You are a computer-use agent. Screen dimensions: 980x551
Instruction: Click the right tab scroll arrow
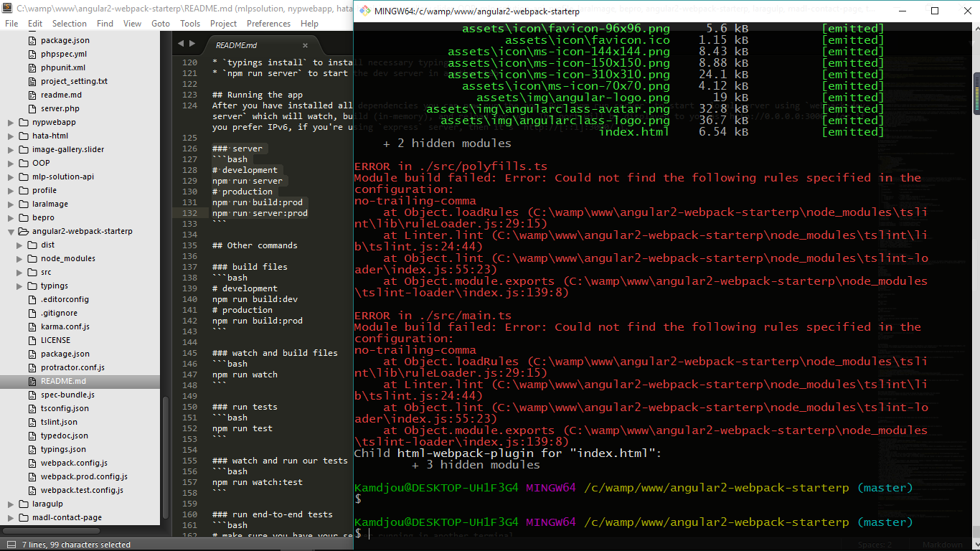(192, 45)
